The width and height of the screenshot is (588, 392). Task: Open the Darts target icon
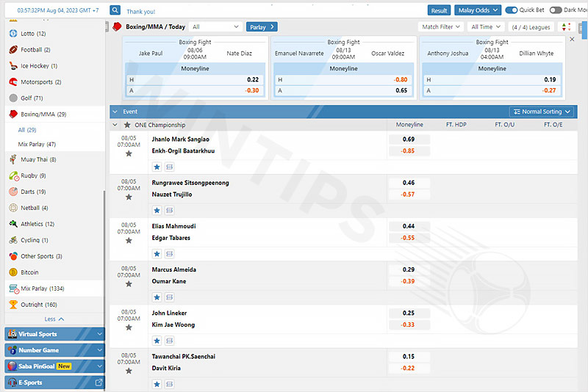point(13,192)
